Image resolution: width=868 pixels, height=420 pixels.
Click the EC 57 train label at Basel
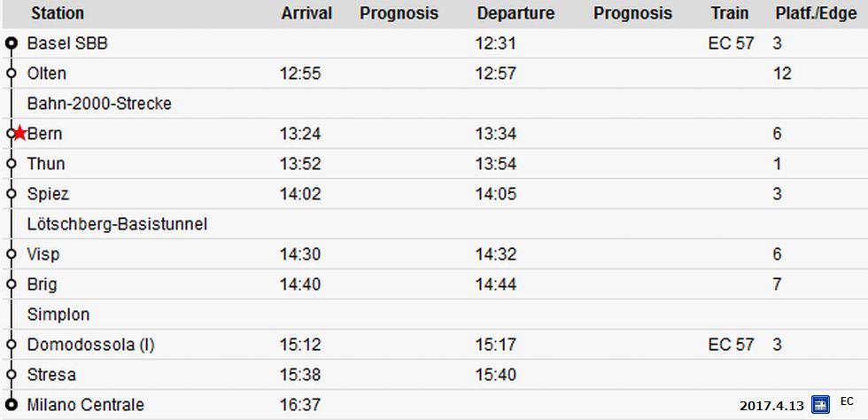(731, 43)
